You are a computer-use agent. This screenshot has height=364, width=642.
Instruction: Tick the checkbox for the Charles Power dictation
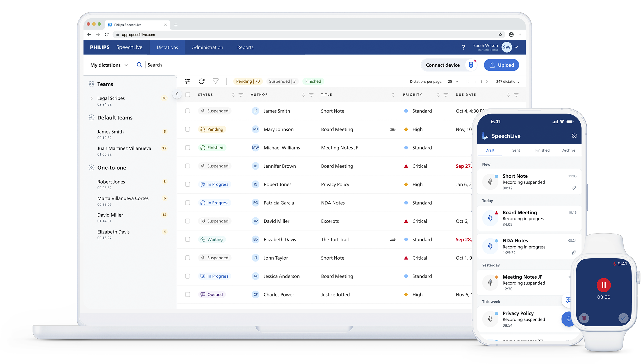point(188,294)
